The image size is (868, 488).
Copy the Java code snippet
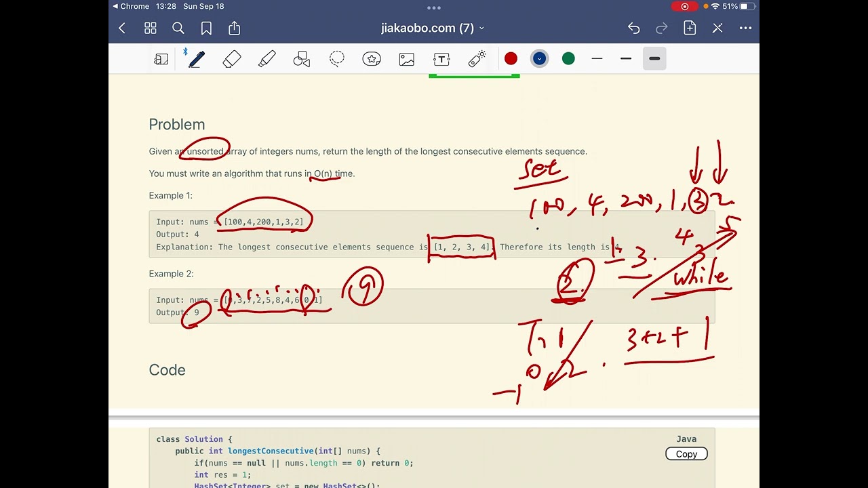point(686,454)
